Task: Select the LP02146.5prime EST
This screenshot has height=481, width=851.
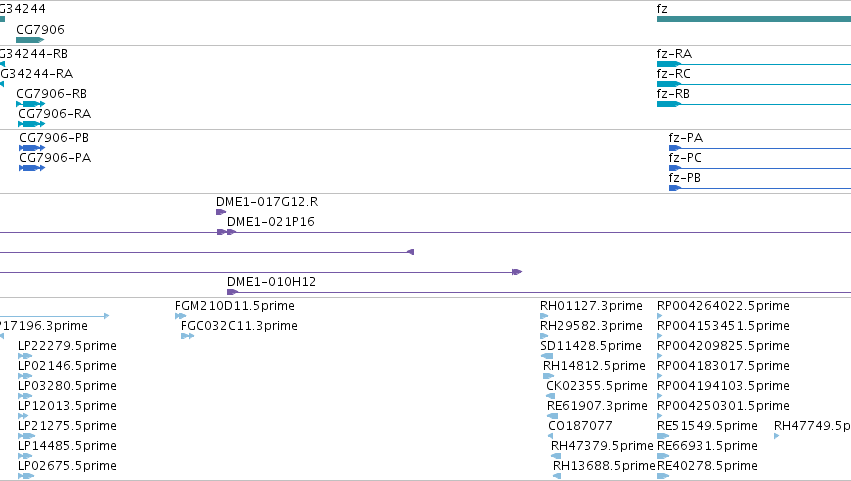Action: click(x=25, y=376)
